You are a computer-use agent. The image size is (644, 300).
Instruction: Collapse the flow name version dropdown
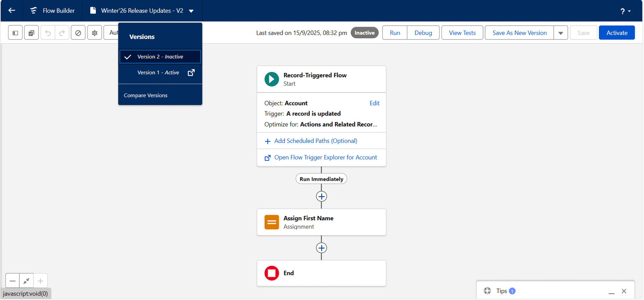coord(191,11)
